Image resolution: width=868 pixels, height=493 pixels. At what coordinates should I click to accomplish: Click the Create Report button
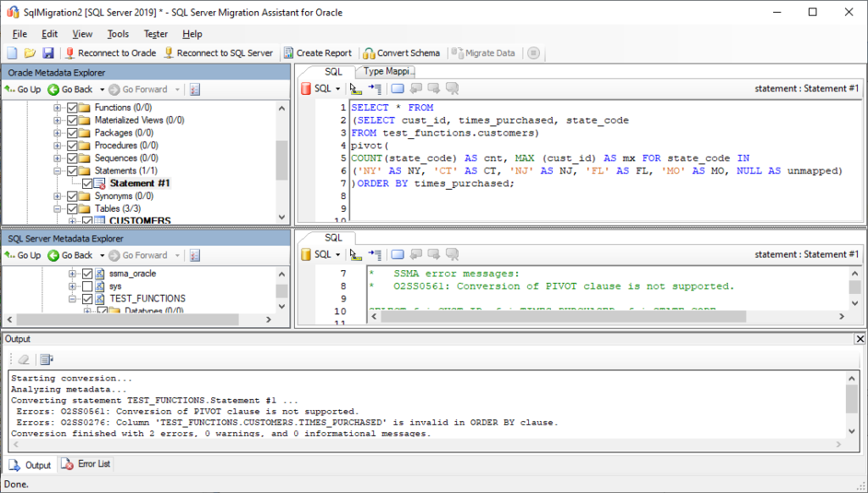pyautogui.click(x=318, y=53)
